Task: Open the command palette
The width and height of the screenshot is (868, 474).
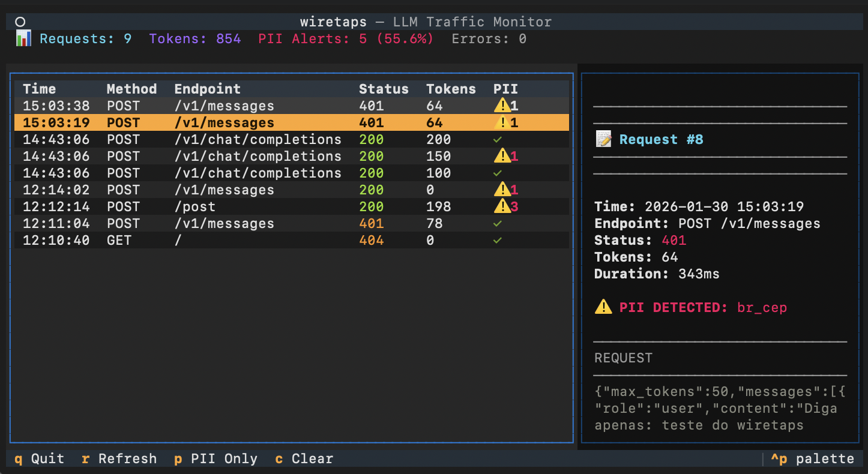Action: pyautogui.click(x=813, y=458)
